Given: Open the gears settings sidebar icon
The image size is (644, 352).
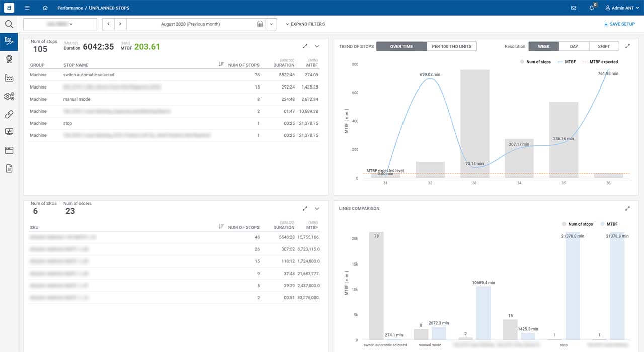Looking at the screenshot, I should (9, 96).
